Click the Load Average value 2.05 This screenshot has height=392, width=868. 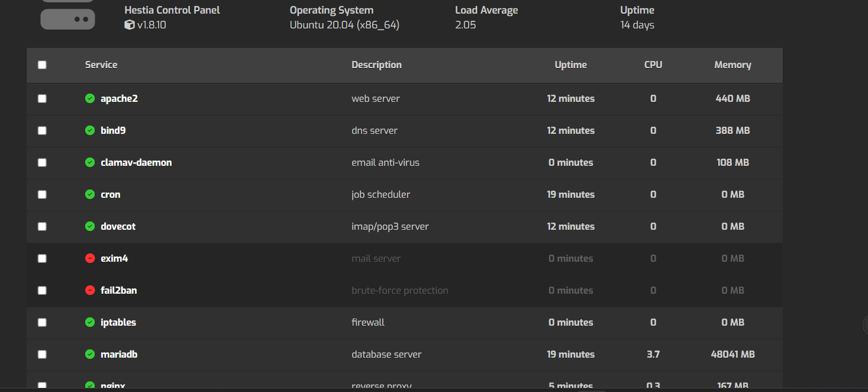pos(466,25)
